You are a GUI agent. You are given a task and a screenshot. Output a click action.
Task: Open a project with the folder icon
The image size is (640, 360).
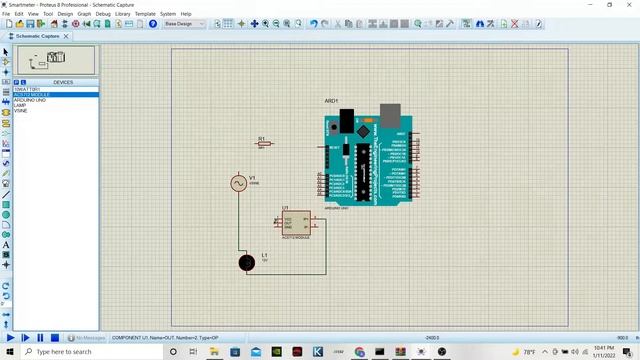(20, 24)
